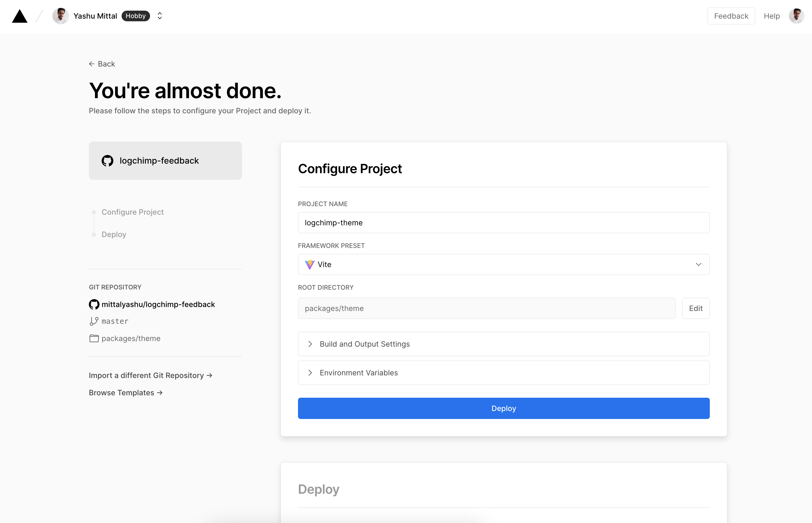Viewport: 812px width, 523px height.
Task: Click Edit next to Root Directory
Action: point(695,308)
